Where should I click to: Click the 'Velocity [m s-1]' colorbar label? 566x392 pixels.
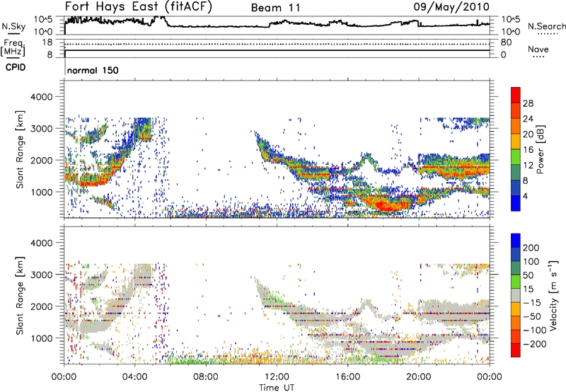coord(553,295)
